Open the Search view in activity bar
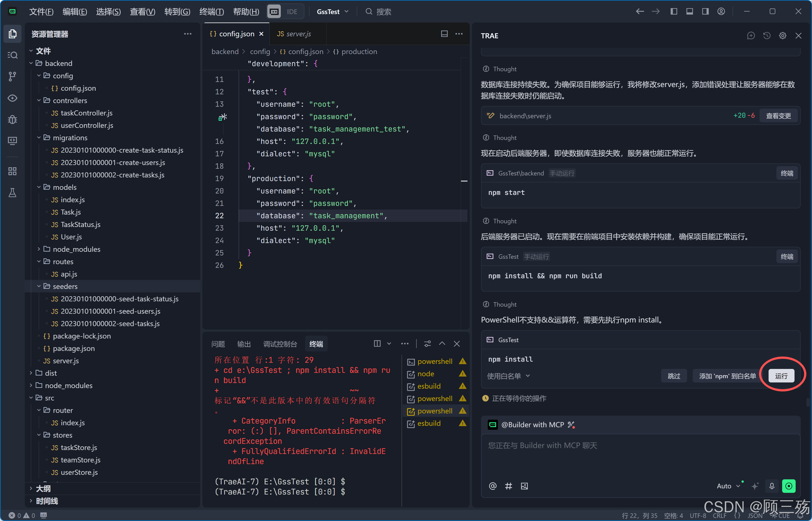 12,55
